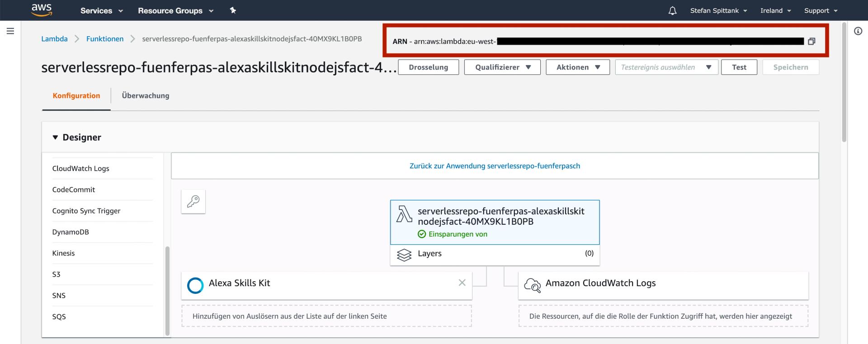This screenshot has height=344, width=868.
Task: Follow the Zurück zur Anwendung link
Action: 495,166
